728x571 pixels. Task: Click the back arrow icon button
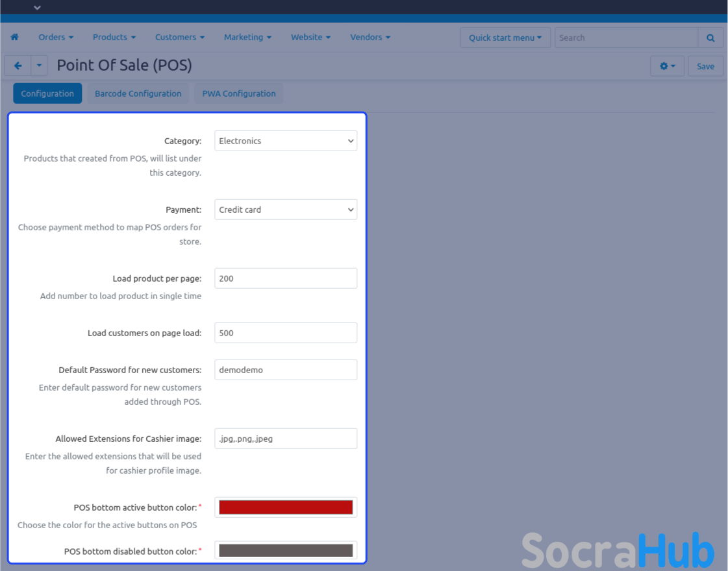(18, 66)
